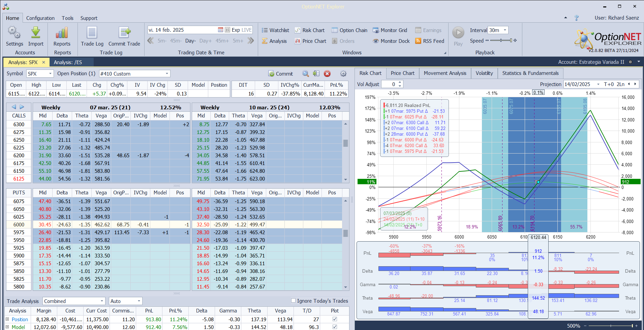Open the Interval 30m dropdown
The height and width of the screenshot is (330, 644).
(504, 30)
